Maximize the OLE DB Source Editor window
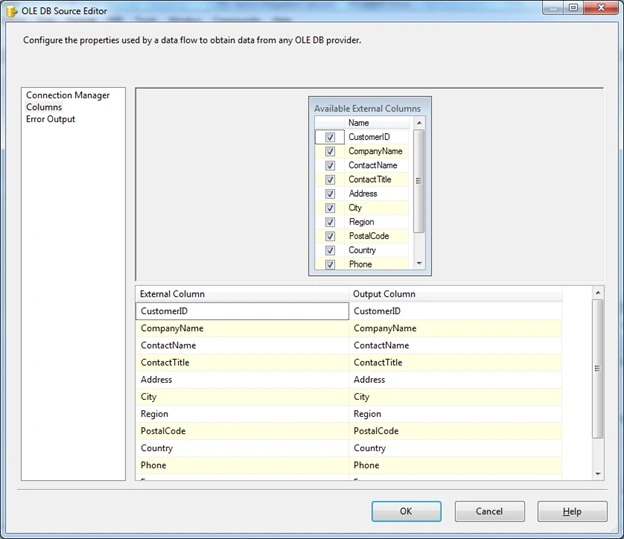The image size is (624, 539). click(573, 8)
